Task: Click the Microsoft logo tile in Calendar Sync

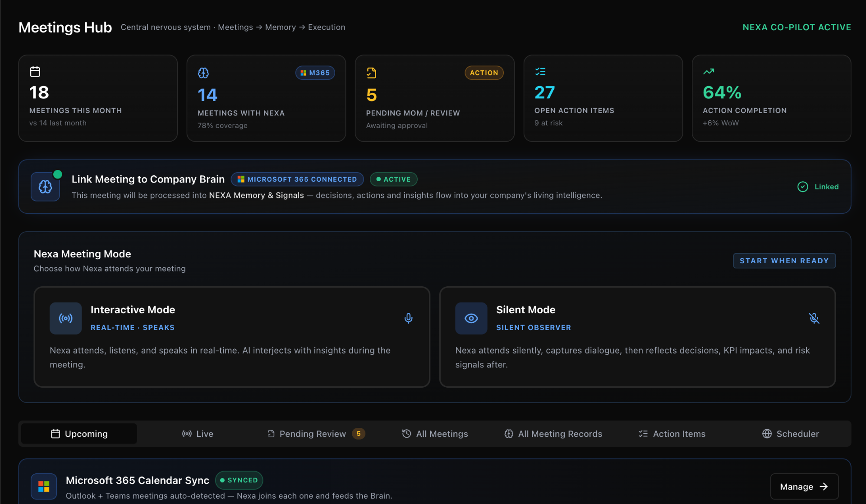Action: pyautogui.click(x=44, y=486)
